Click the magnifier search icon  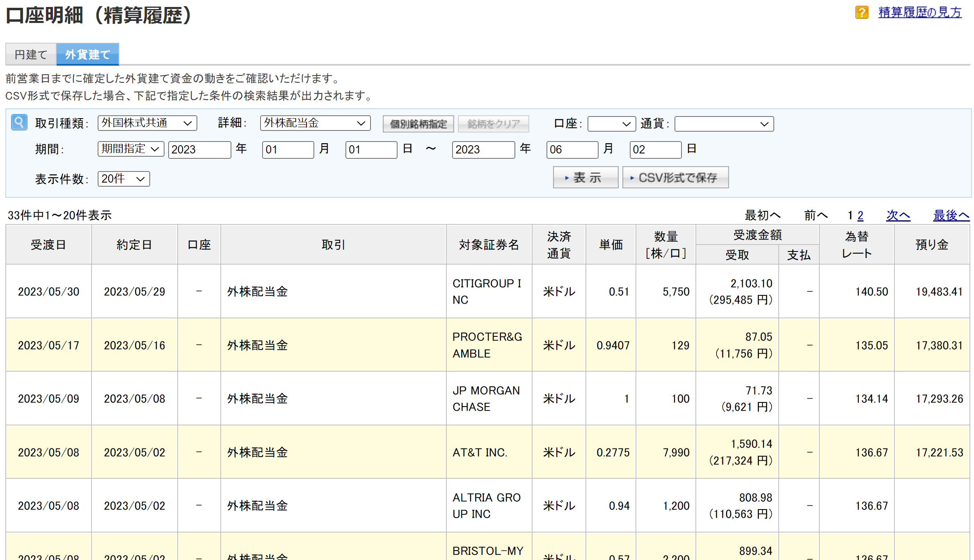coord(19,122)
